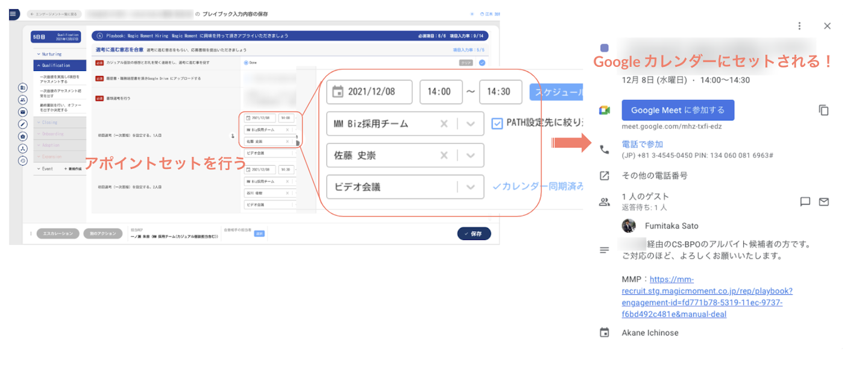Click the pencil edit icon in sidebar
This screenshot has width=868, height=366.
tap(23, 124)
